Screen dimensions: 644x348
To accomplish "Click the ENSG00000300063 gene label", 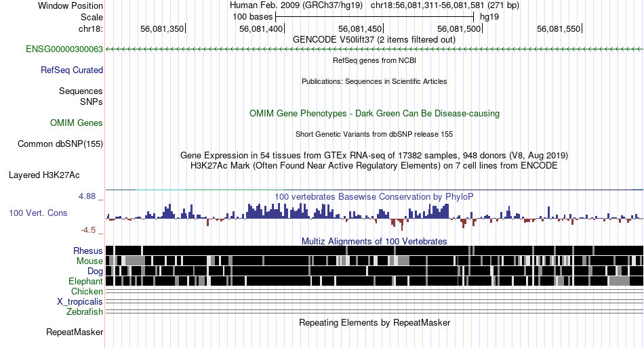I will click(x=64, y=49).
